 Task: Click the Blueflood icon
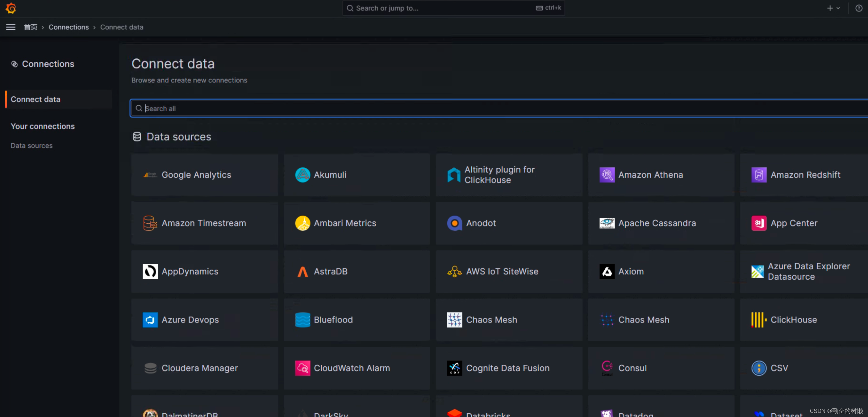click(303, 320)
